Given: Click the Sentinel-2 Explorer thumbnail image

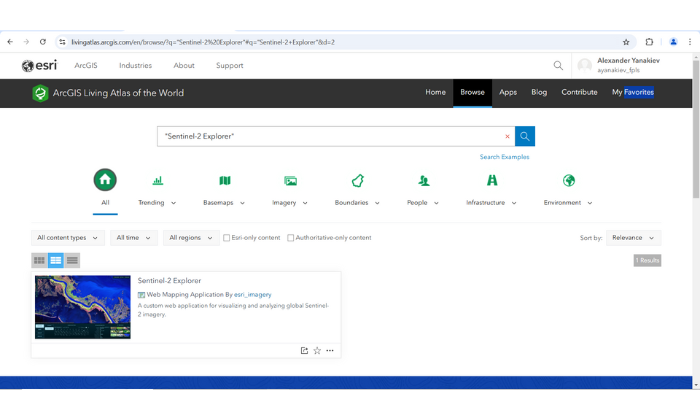Looking at the screenshot, I should tap(83, 307).
